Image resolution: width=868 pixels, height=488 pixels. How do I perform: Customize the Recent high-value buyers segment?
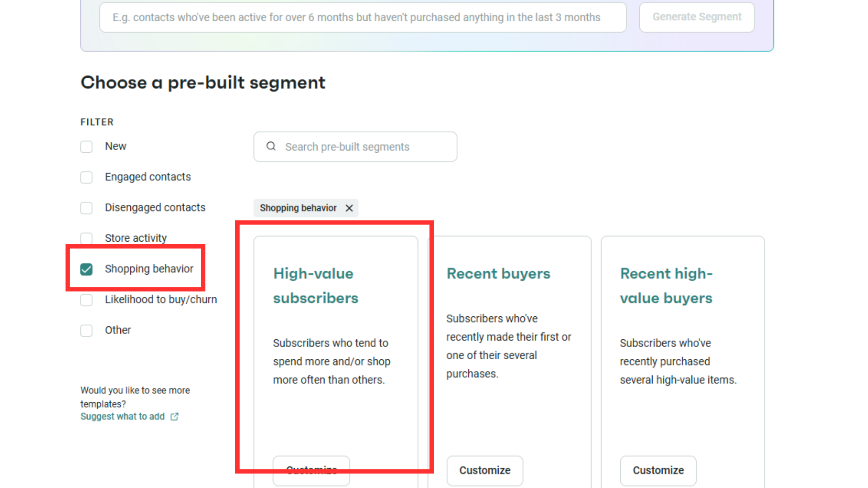click(x=658, y=470)
